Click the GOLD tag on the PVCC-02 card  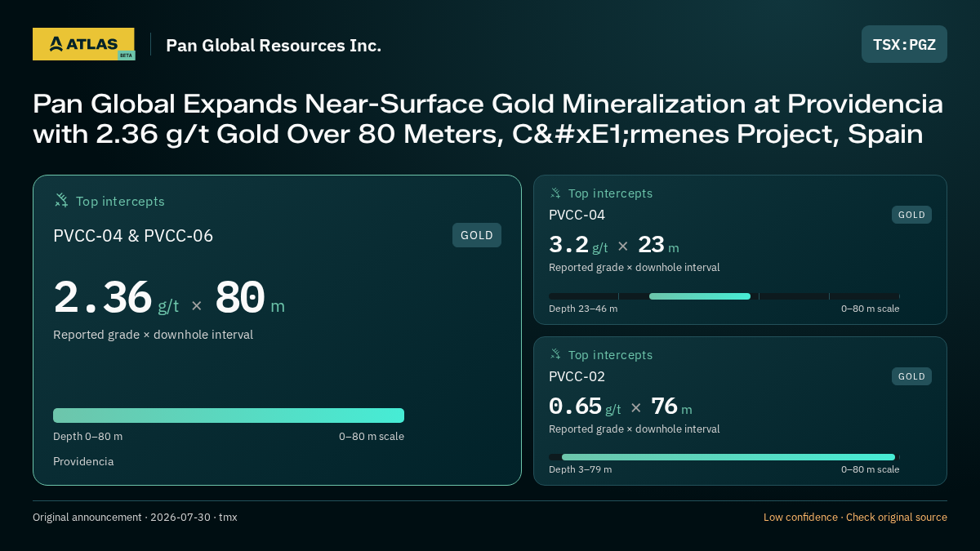pyautogui.click(x=911, y=376)
